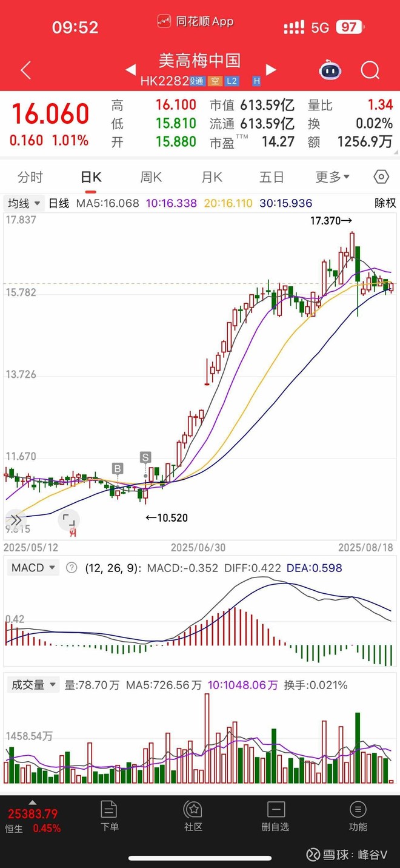Viewport: 400px width, 868px height.
Task: Tap the 量:78.70万 volume value
Action: [92, 685]
